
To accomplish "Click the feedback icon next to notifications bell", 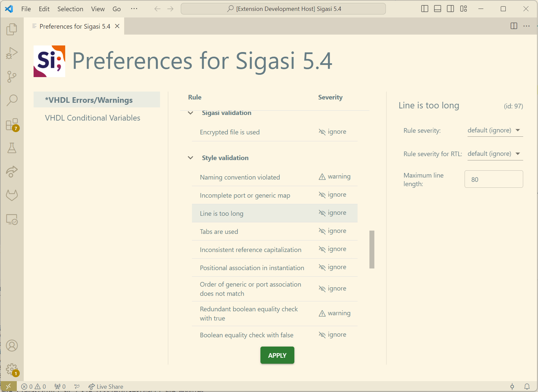I will point(512,386).
